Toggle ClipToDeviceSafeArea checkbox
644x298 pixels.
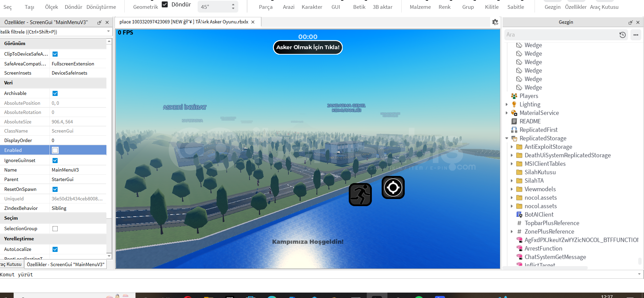pos(55,54)
